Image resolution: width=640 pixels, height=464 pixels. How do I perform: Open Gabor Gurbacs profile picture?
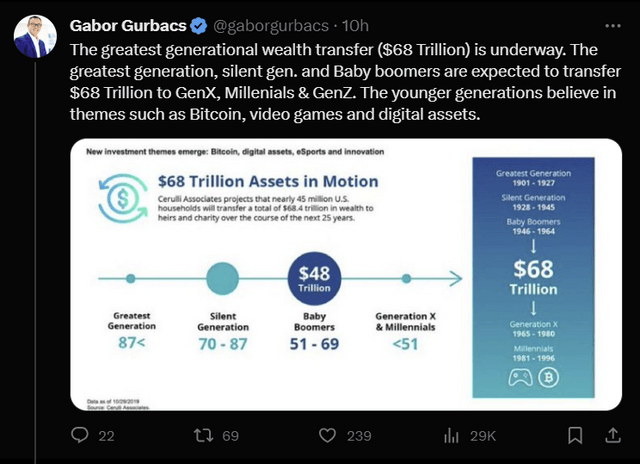(x=35, y=35)
